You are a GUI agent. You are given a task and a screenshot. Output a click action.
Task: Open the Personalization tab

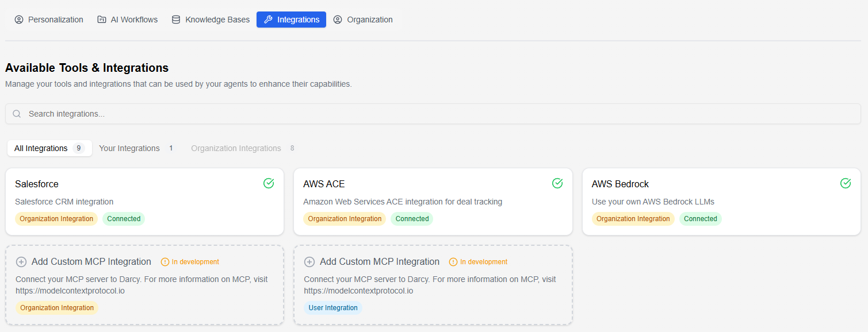point(49,20)
